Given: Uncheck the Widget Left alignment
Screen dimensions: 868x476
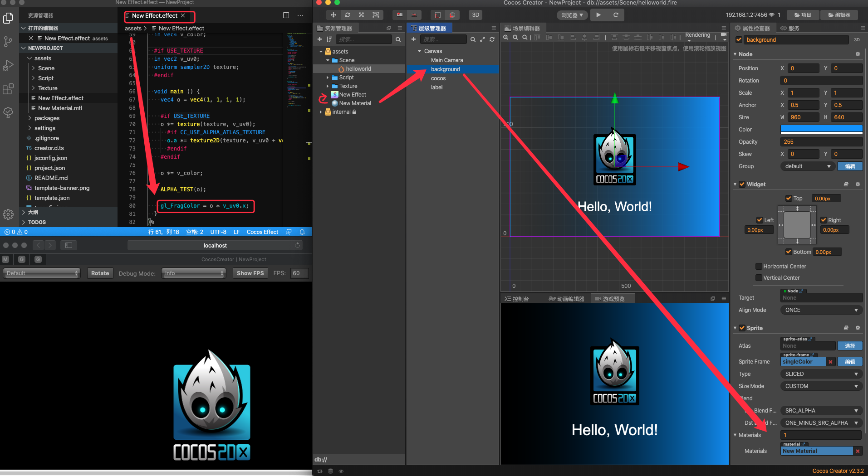Looking at the screenshot, I should 760,220.
